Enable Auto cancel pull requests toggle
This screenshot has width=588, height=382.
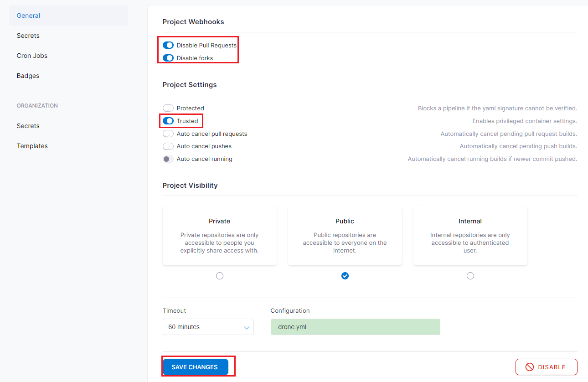pyautogui.click(x=168, y=134)
